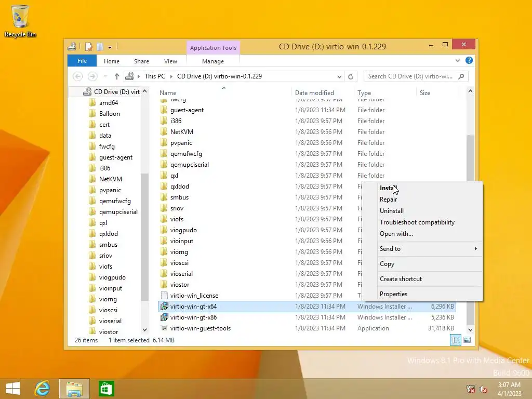The image size is (532, 399).
Task: Switch to the Home ribbon tab
Action: click(x=112, y=61)
